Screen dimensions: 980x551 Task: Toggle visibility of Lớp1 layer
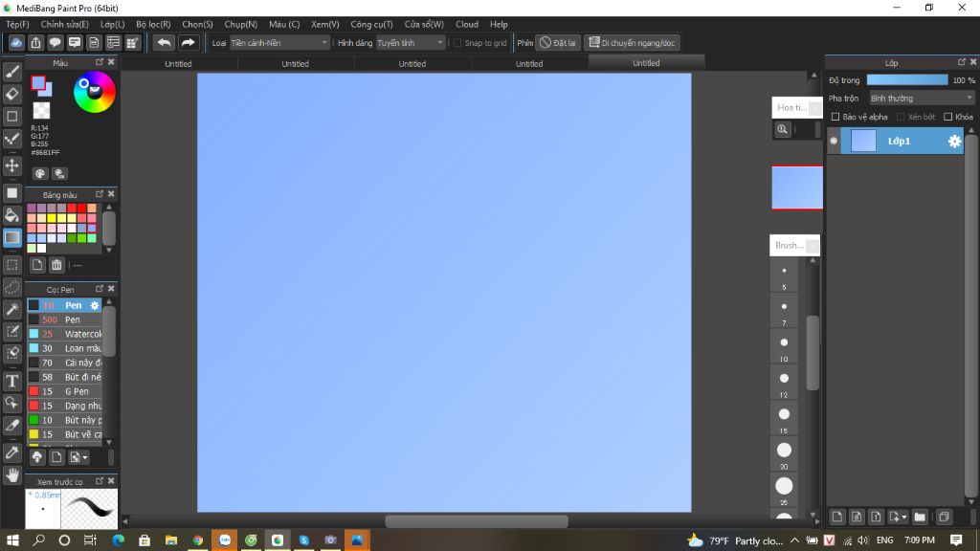pos(834,142)
